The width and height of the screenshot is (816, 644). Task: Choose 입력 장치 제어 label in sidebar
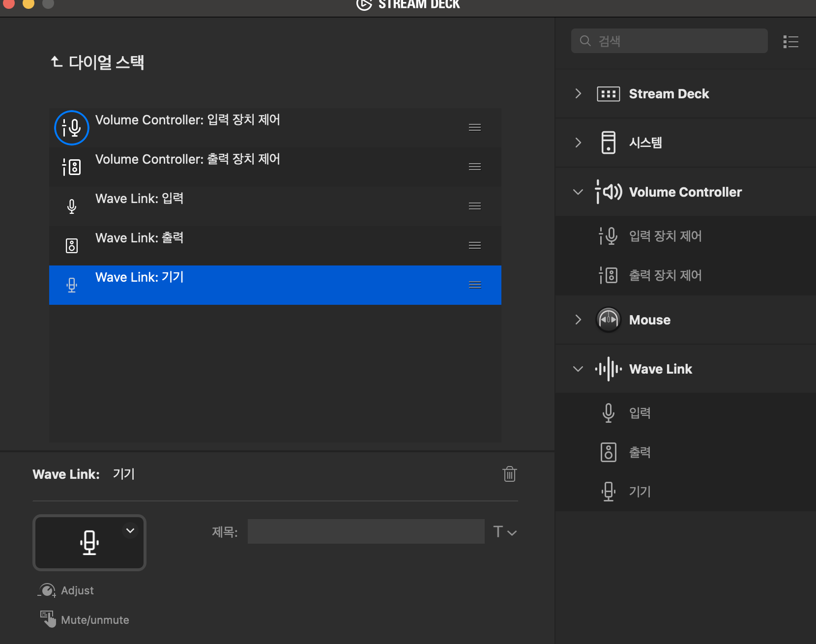pos(666,236)
